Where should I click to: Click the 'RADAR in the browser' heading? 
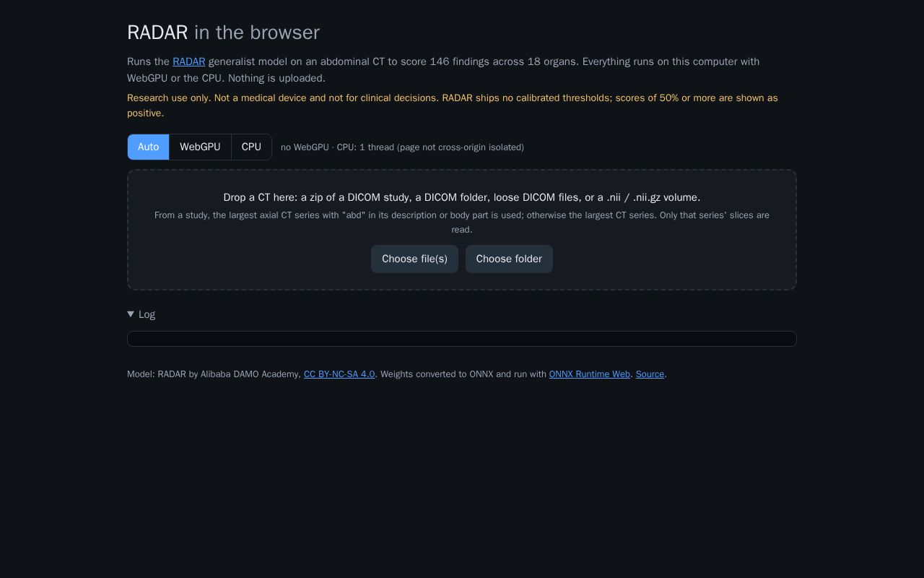[223, 33]
